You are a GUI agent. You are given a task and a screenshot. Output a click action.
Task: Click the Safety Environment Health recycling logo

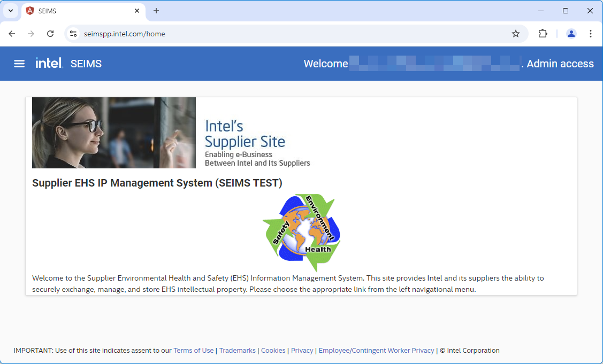click(302, 232)
